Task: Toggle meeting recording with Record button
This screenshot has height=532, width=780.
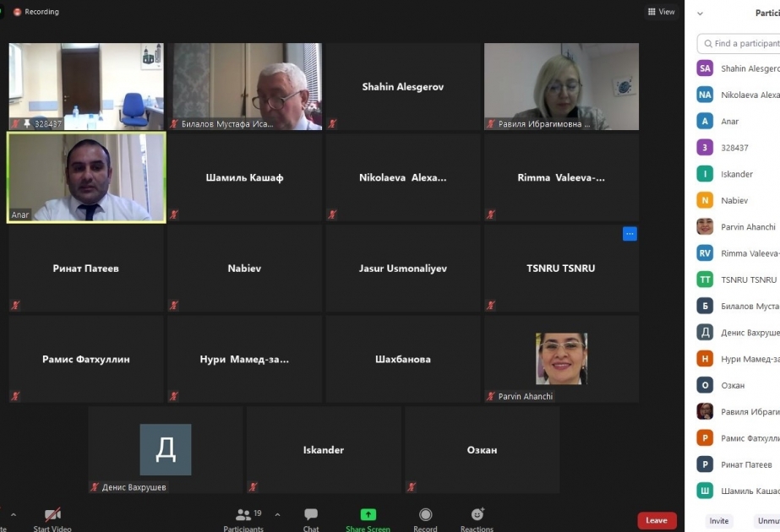Action: pyautogui.click(x=425, y=519)
